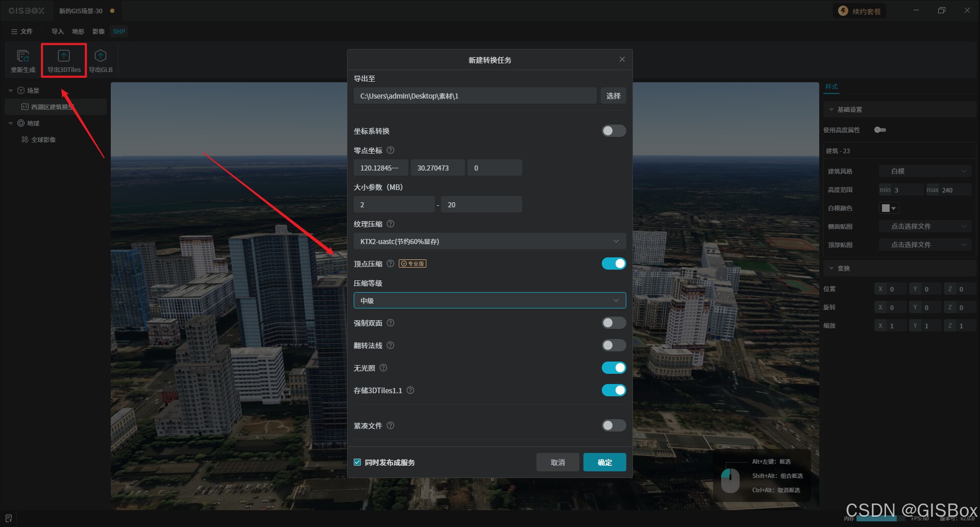980x527 pixels.
Task: Click the minimum size field showing 2
Action: click(394, 205)
